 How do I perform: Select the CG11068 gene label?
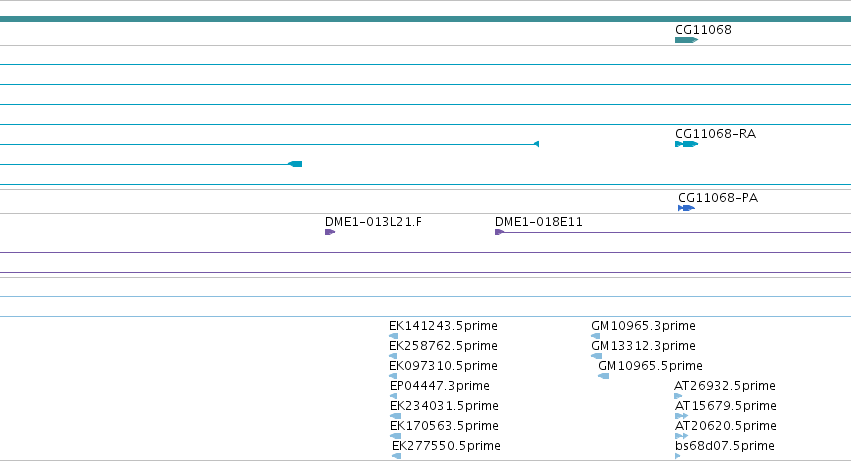tap(703, 30)
